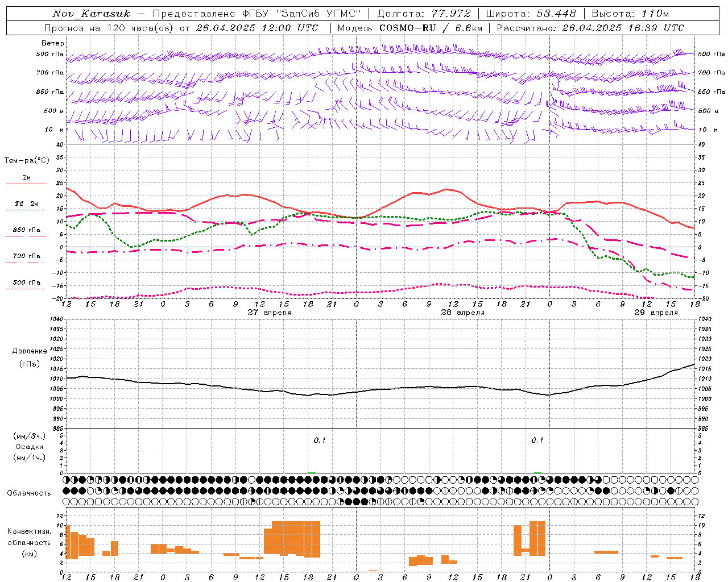Click the 500 гПа temperature legend entry
Viewport: 728px width, 582px height.
pos(26,282)
